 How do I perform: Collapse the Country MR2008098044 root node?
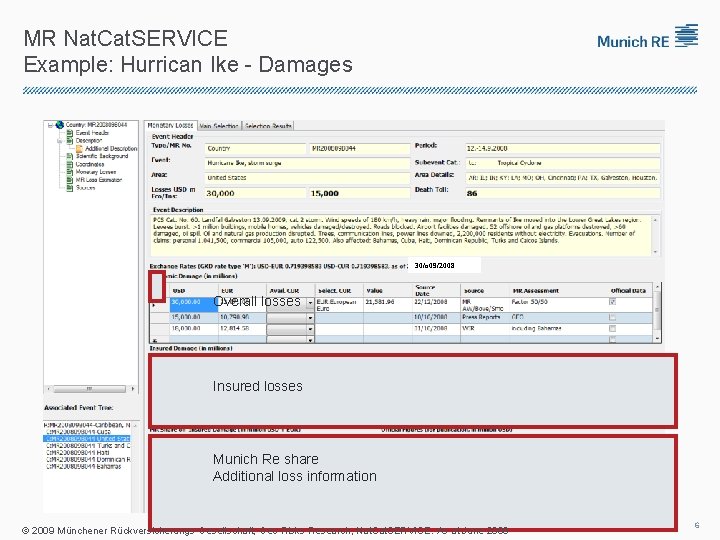pos(51,125)
